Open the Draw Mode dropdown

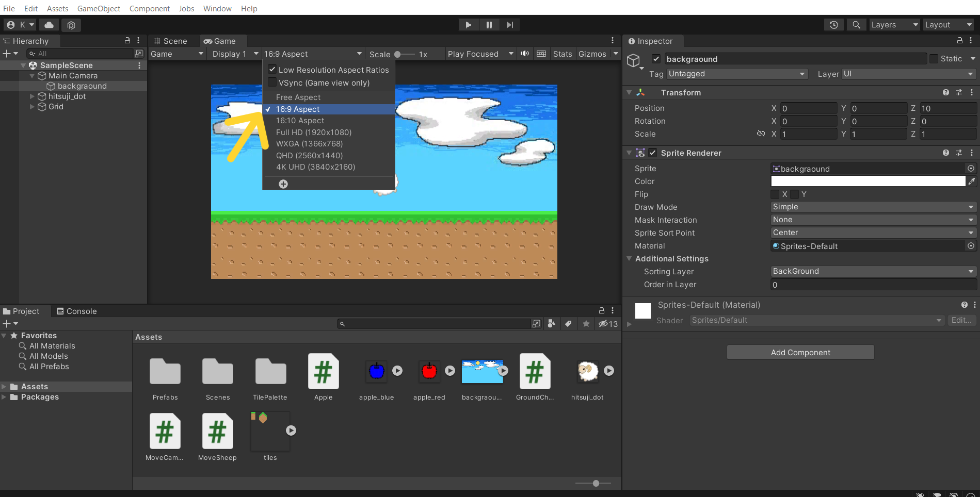873,207
